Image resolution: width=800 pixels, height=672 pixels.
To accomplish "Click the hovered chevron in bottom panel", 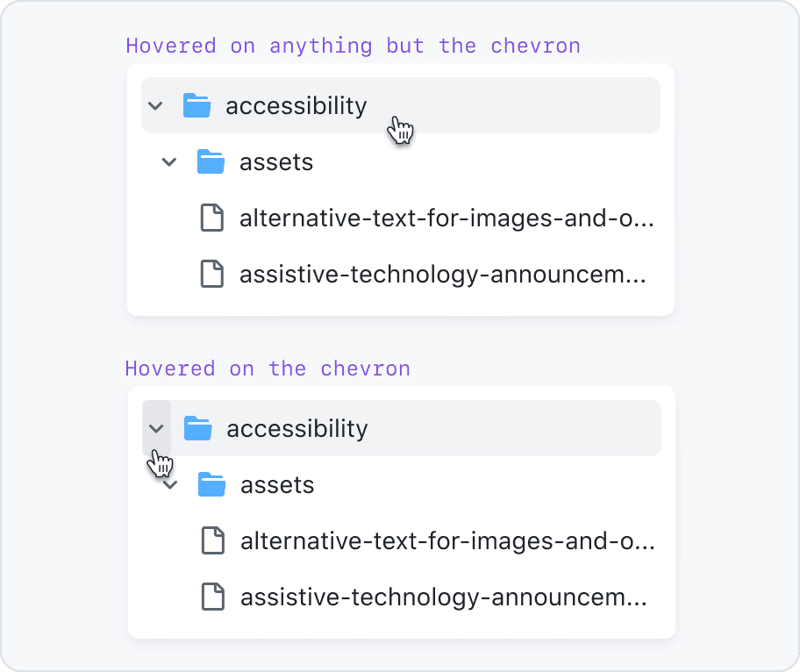I will tap(156, 428).
